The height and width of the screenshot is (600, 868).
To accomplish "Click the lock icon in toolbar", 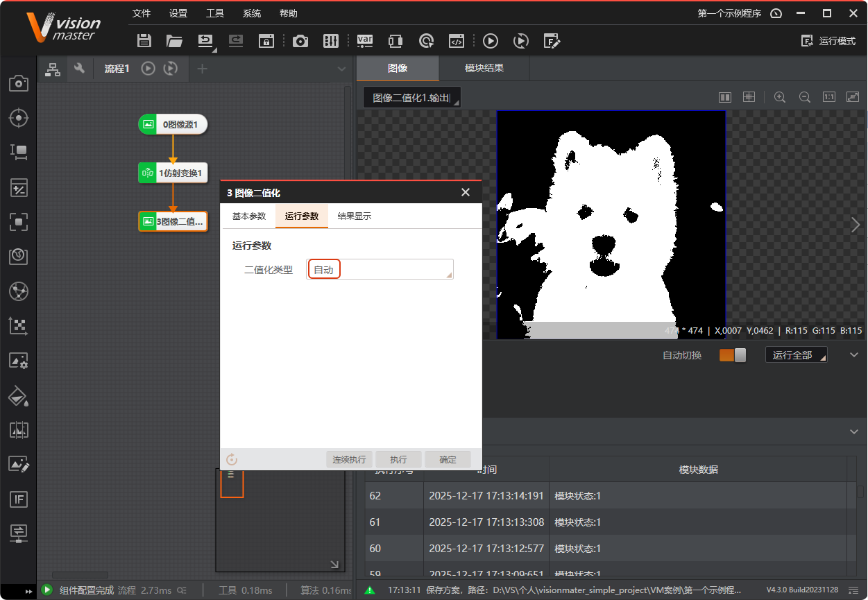I will pos(266,41).
